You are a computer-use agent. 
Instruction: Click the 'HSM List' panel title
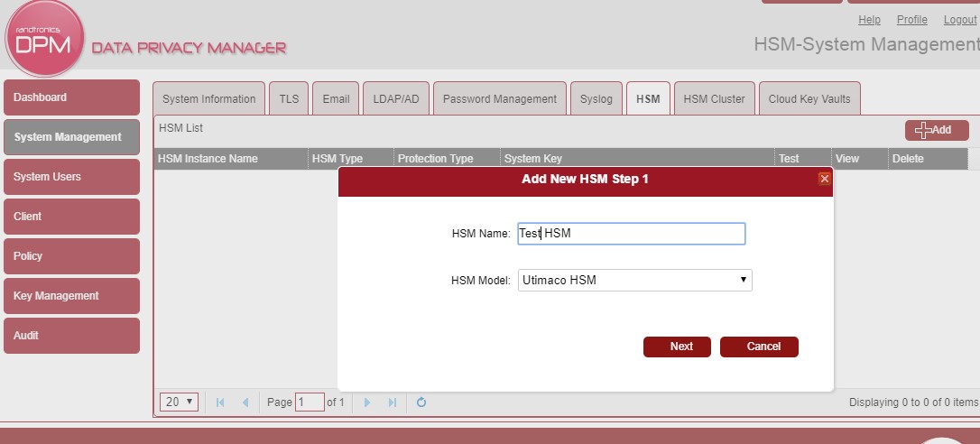coord(180,128)
